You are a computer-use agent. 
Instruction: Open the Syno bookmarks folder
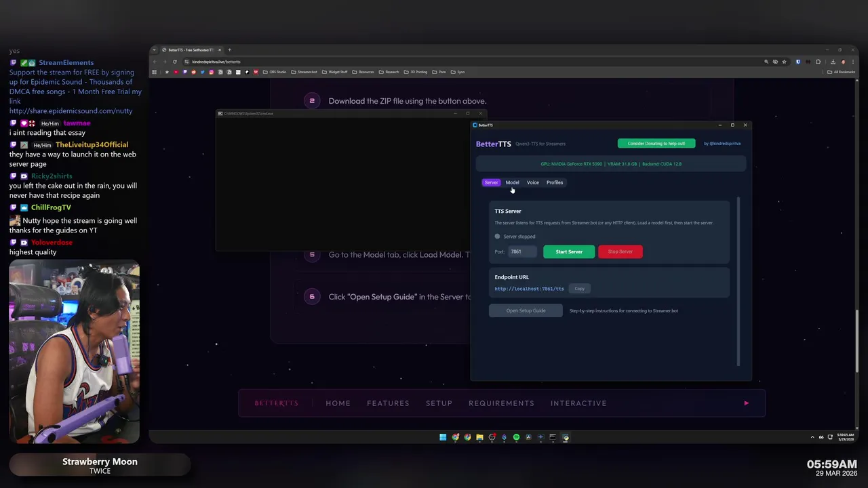pos(458,72)
